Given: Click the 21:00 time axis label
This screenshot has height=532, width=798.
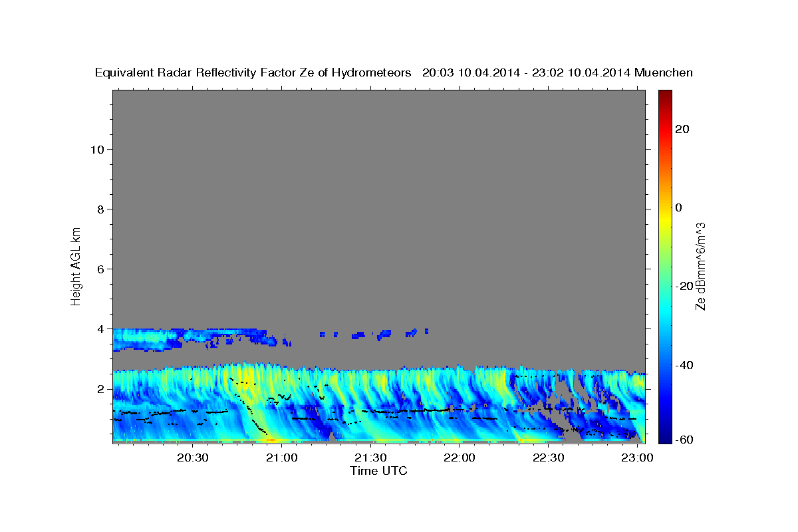Looking at the screenshot, I should (281, 458).
